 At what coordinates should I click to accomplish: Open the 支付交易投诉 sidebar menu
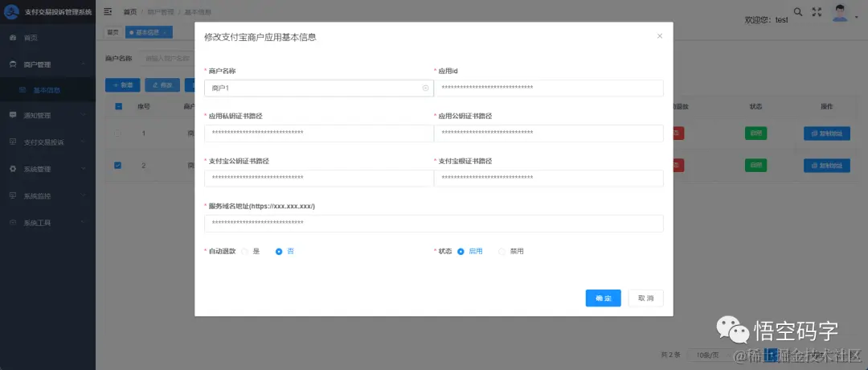click(47, 142)
